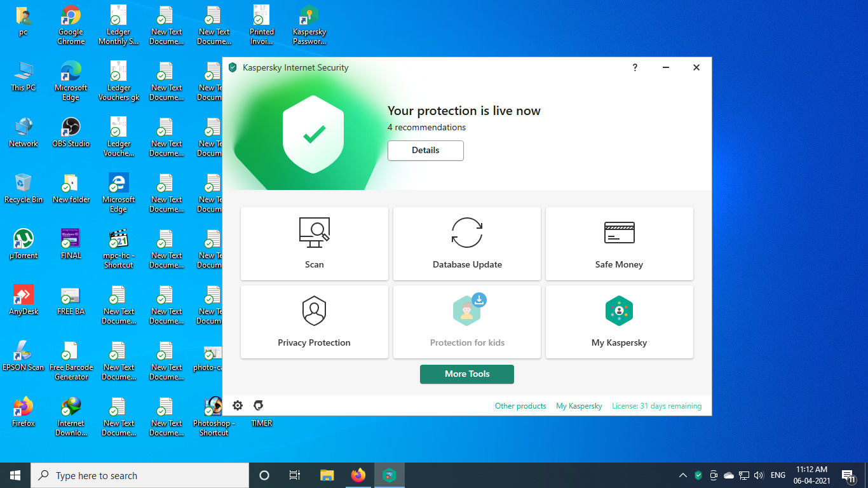868x488 pixels.
Task: Open the My Kaspersky link in the footer
Action: point(579,406)
